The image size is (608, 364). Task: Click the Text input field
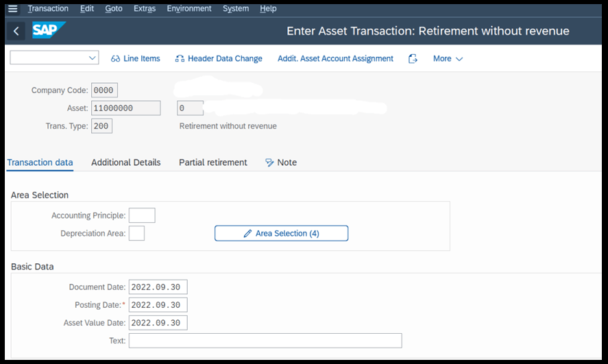[265, 341]
